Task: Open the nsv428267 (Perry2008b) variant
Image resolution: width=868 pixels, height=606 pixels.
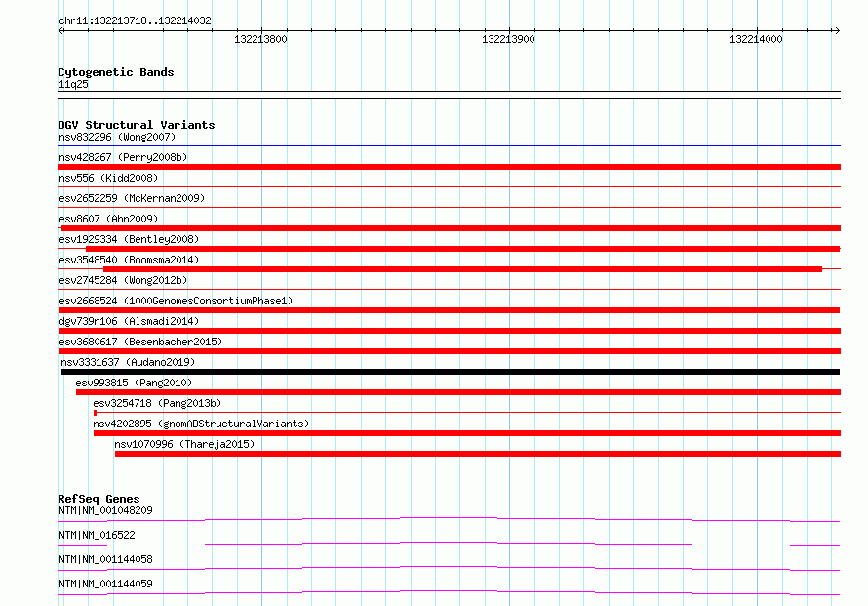Action: [x=123, y=157]
